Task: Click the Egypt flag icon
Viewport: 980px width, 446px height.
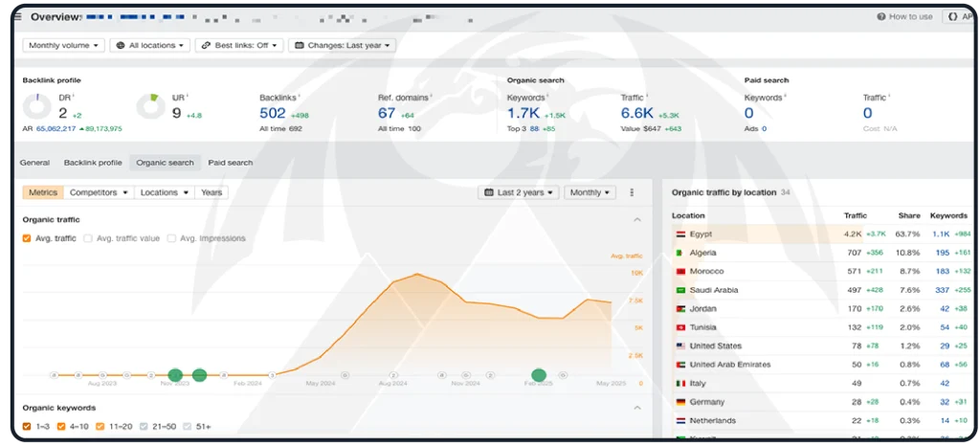Action: pyautogui.click(x=679, y=234)
